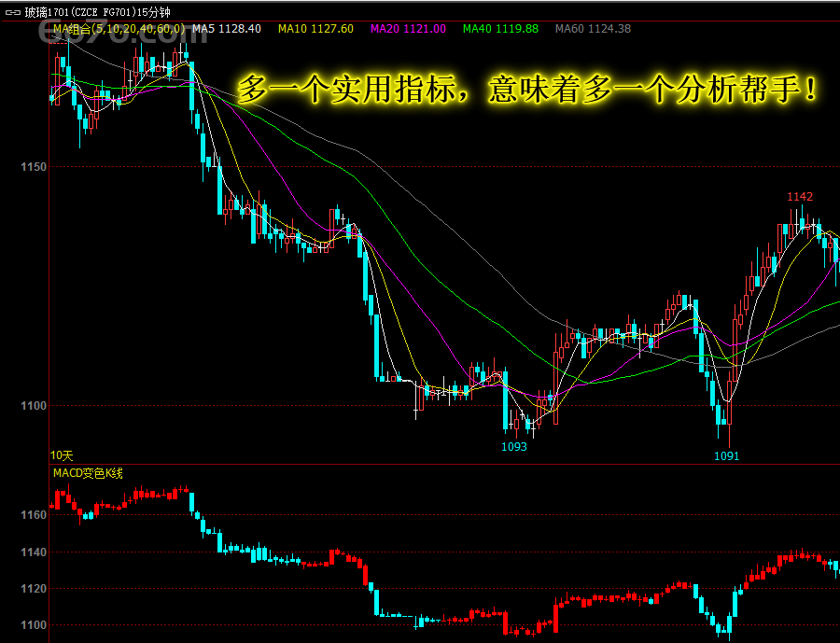Click the 1120 axis label in MACD panel

[34, 589]
